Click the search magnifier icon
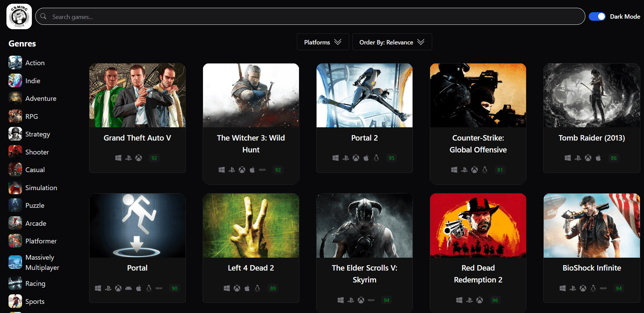 point(43,16)
